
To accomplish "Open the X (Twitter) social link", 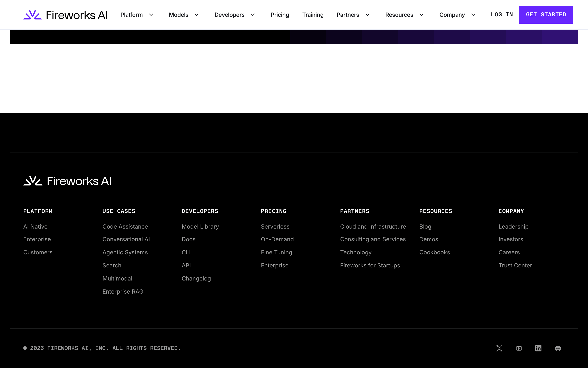I will pos(499,348).
